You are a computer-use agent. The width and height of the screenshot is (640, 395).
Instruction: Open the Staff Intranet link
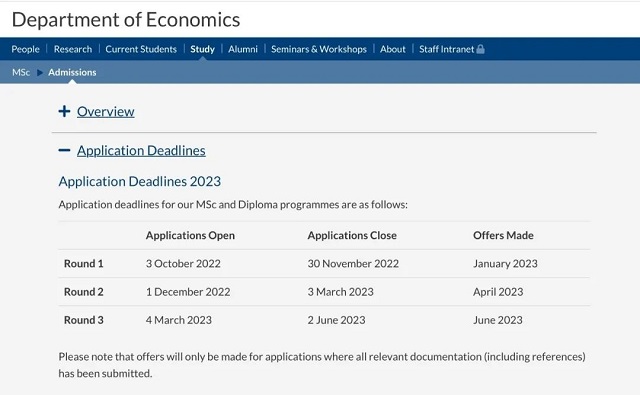447,49
